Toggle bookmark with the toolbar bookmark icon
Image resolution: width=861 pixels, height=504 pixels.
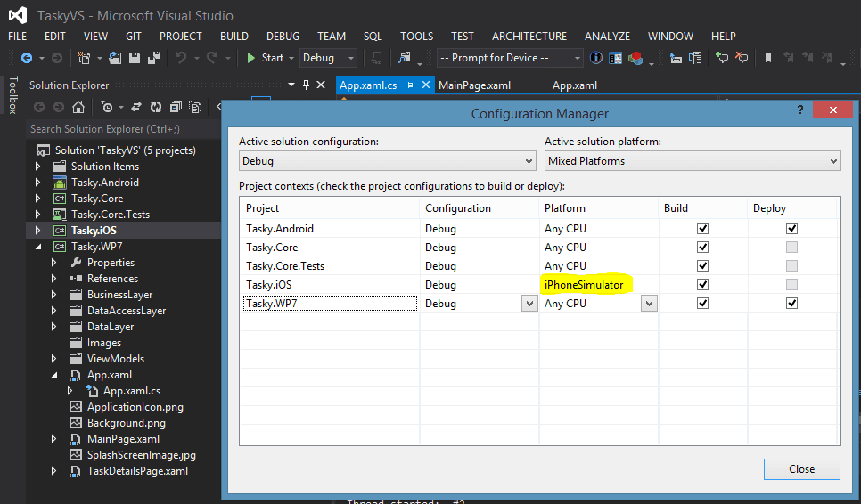pos(768,58)
